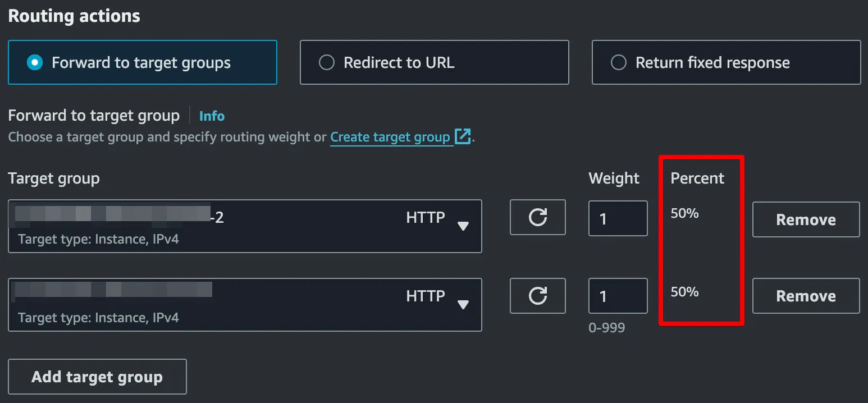Image resolution: width=868 pixels, height=403 pixels.
Task: Select Return fixed response action
Action: 619,62
